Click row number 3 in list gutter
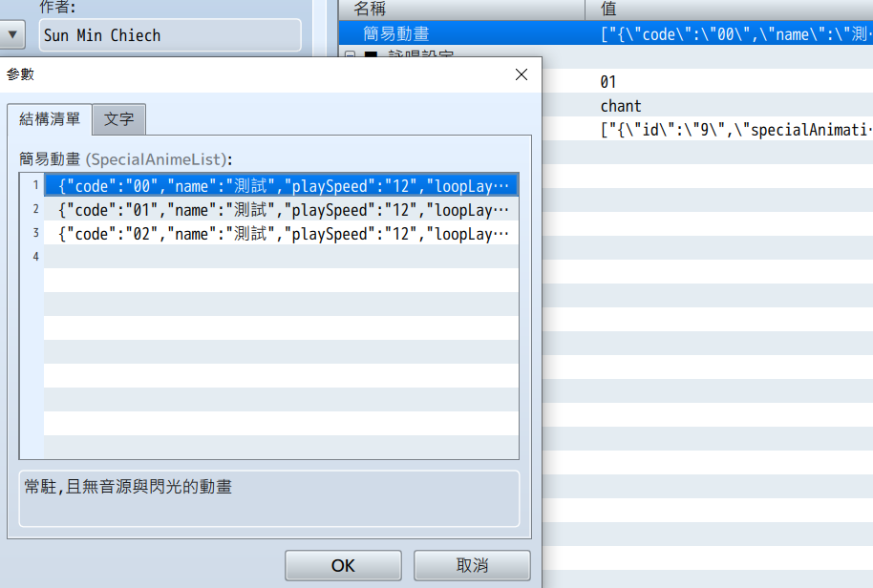Screen dimensions: 873x588 tap(35, 233)
